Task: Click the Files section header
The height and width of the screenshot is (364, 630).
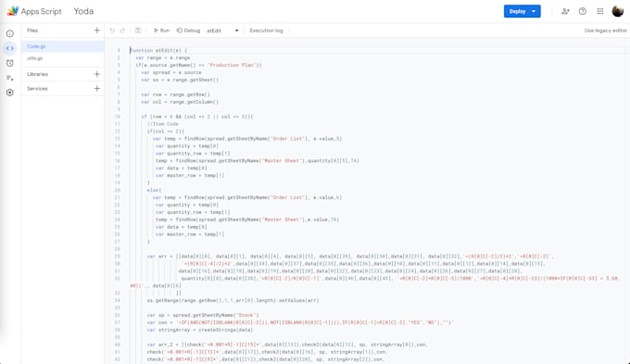Action: [x=32, y=31]
